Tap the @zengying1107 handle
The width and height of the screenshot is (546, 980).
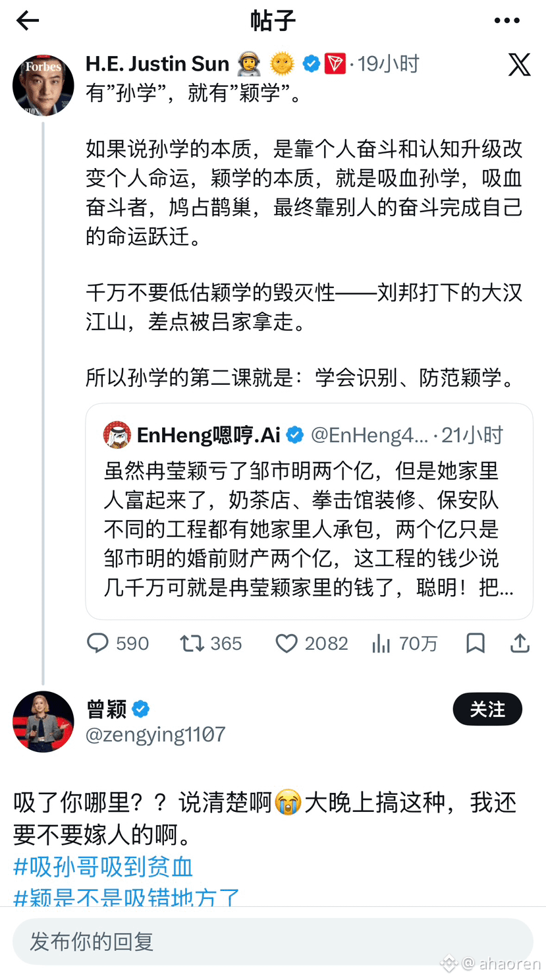(155, 734)
